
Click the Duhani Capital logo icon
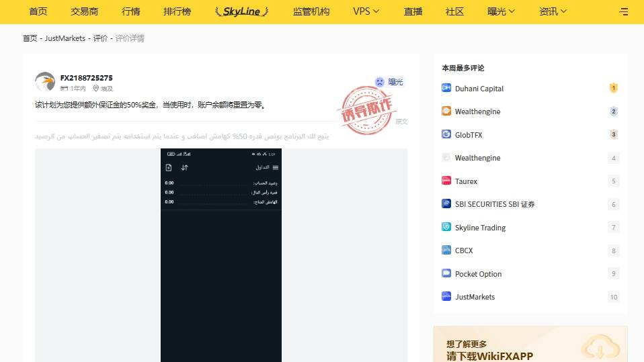pos(446,88)
